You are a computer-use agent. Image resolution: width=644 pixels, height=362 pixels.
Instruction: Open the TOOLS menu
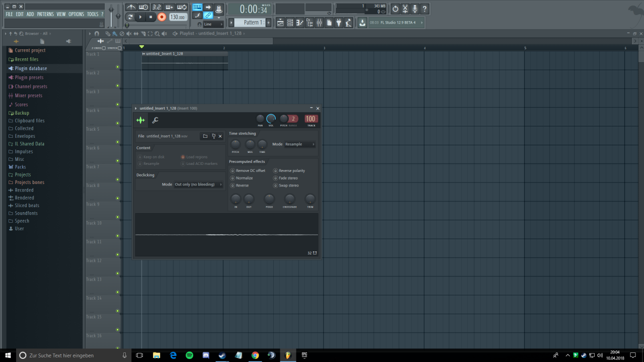point(93,14)
